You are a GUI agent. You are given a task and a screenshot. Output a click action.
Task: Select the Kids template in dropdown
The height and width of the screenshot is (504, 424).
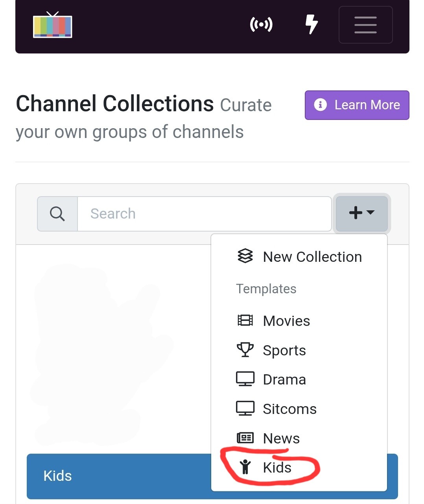277,467
